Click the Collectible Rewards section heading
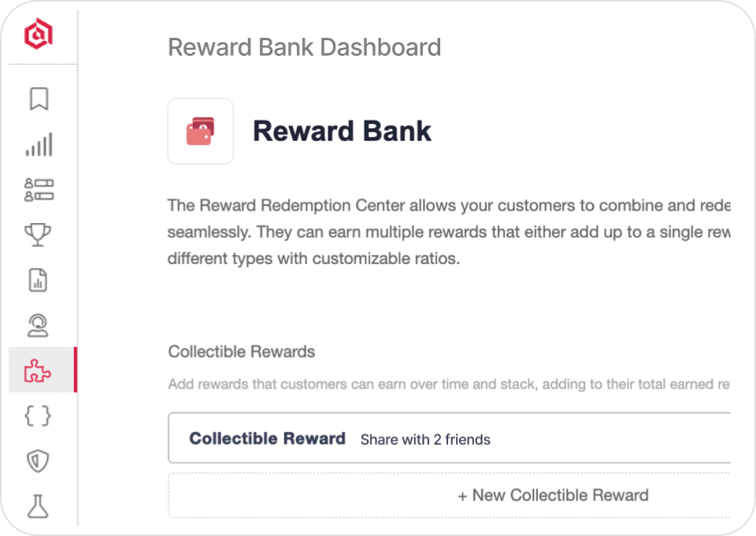Image resolution: width=756 pixels, height=536 pixels. tap(241, 352)
